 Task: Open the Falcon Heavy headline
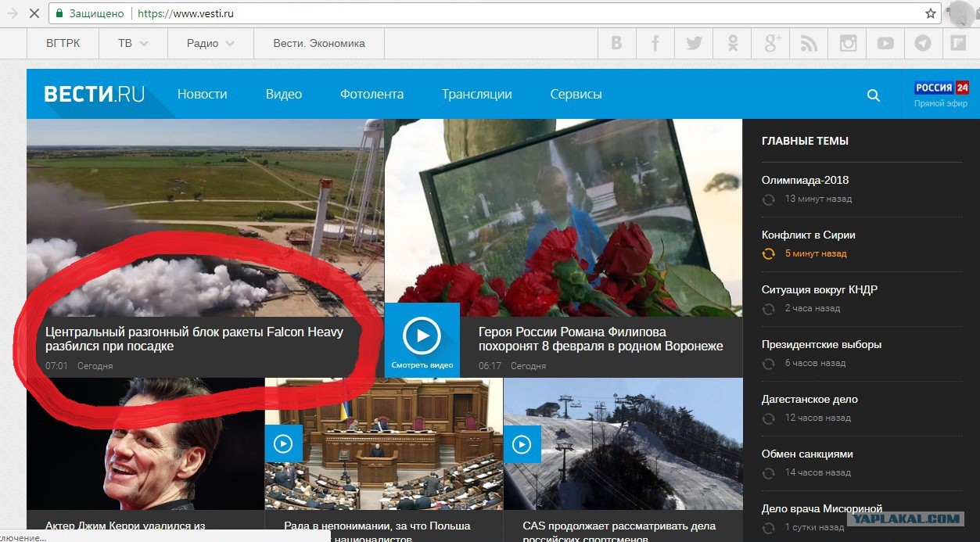(x=194, y=339)
